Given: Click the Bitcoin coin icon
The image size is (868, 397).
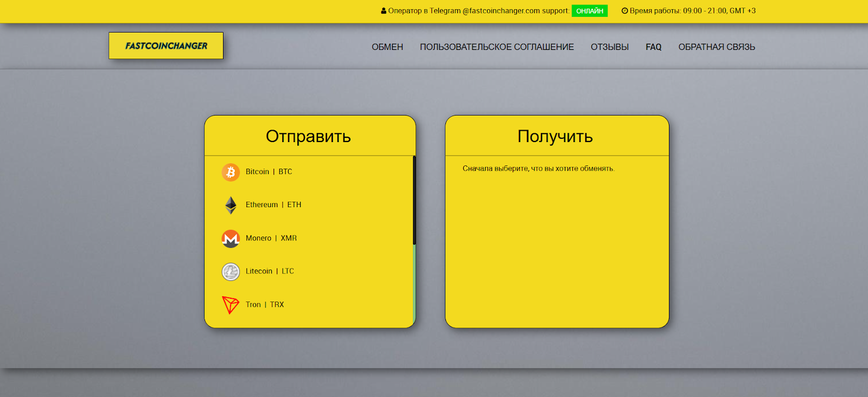Looking at the screenshot, I should point(231,172).
